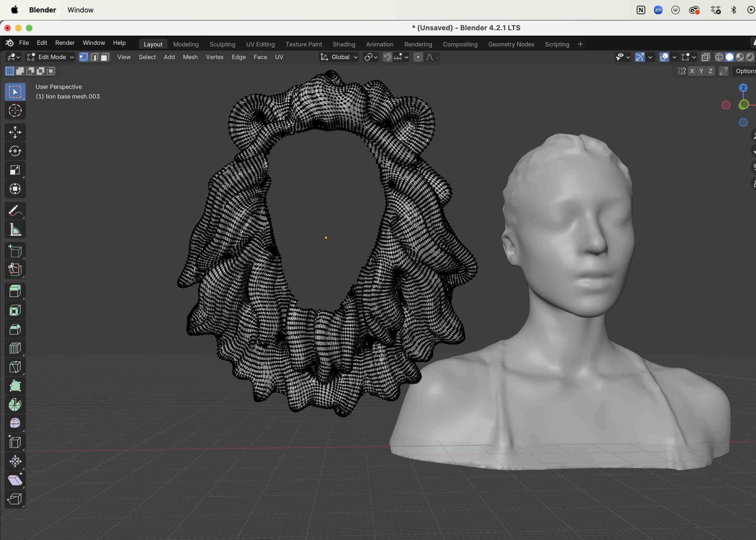Pick the Measure ruler tool
Screen dimensions: 756x540
15,230
